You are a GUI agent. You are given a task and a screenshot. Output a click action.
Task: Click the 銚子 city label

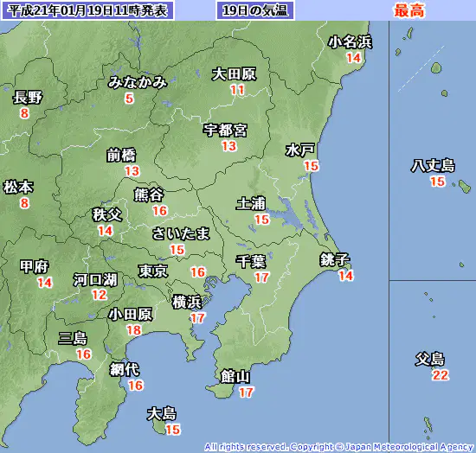(x=335, y=259)
